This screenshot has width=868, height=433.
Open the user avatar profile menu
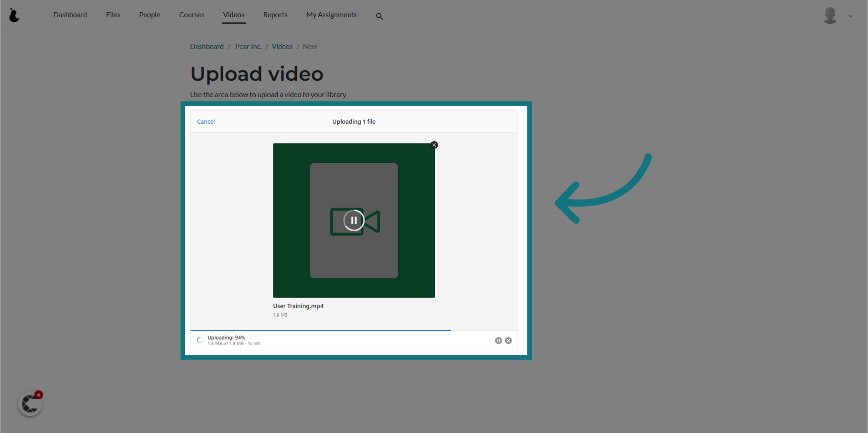[830, 15]
